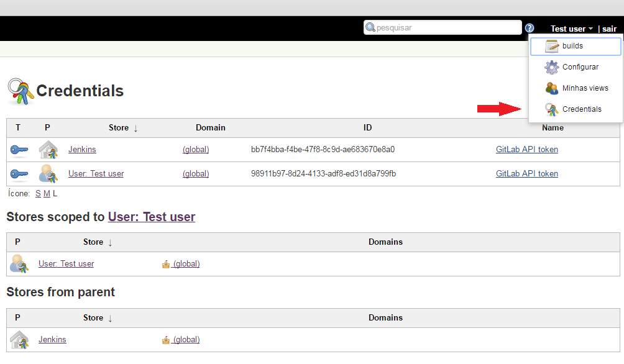Click the Domains header in the Stores from parent table
The height and width of the screenshot is (364, 624).
385,317
